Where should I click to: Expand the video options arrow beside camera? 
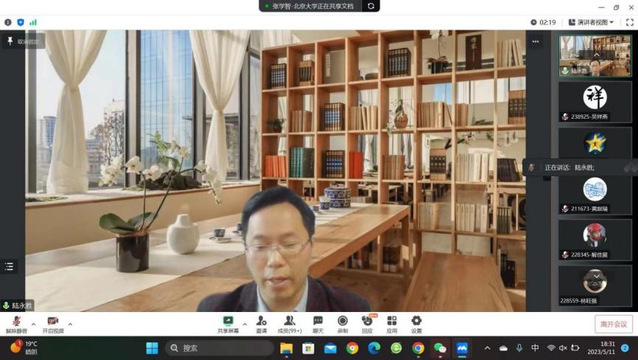70,324
